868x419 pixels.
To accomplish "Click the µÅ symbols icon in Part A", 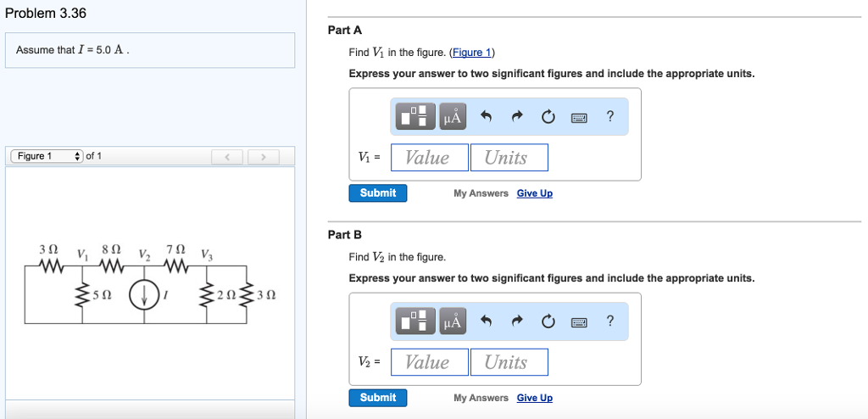I will point(453,116).
